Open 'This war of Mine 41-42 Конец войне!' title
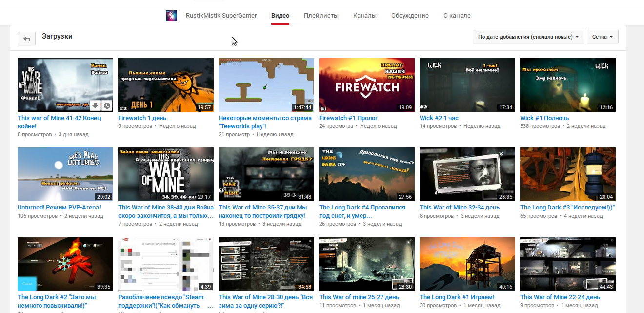The width and height of the screenshot is (644, 313). 59,122
